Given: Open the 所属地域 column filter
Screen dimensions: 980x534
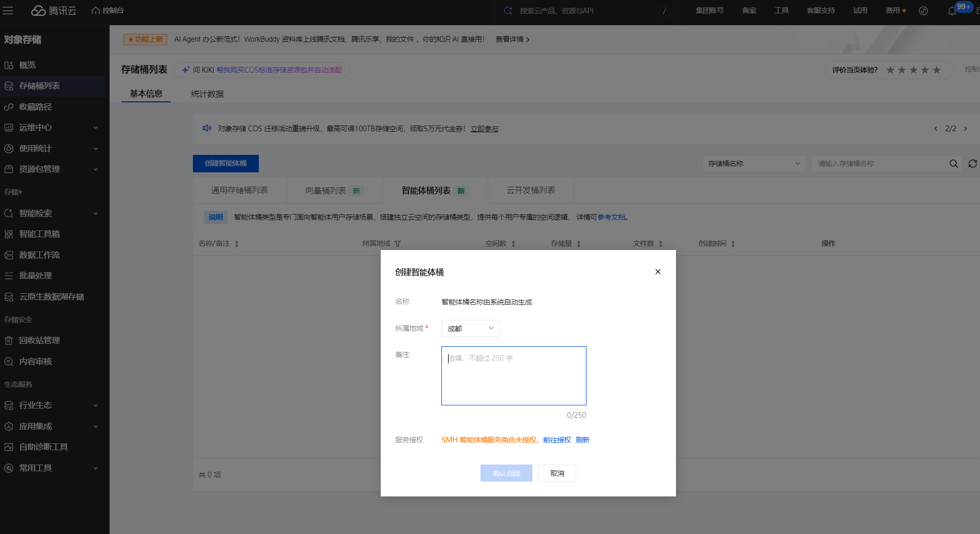Looking at the screenshot, I should (398, 244).
